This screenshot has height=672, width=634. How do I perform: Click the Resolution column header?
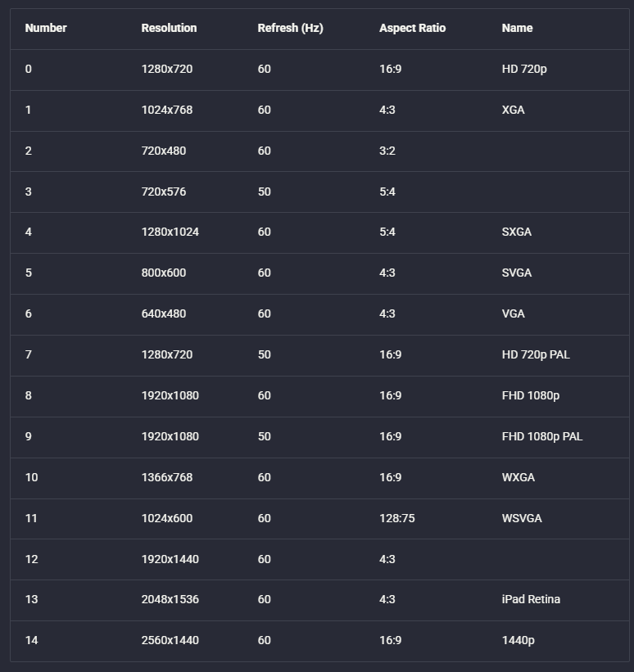(x=169, y=29)
